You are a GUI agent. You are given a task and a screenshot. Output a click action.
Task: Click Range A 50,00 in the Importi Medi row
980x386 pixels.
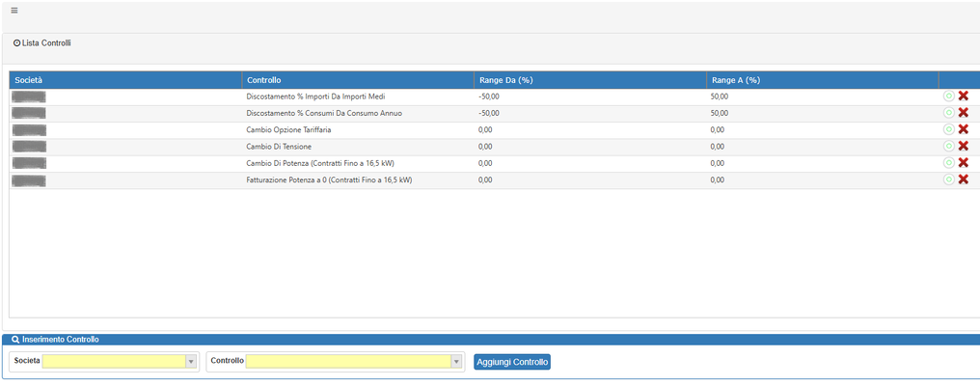720,96
